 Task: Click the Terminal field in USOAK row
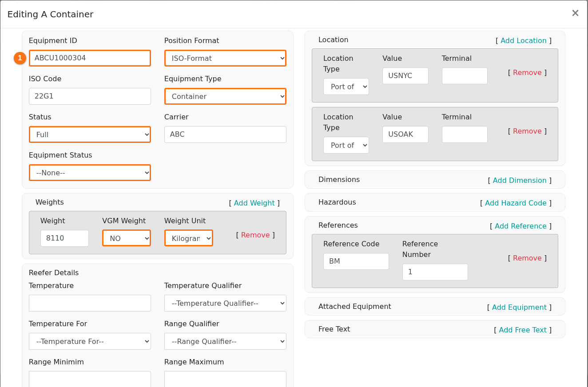(x=465, y=134)
